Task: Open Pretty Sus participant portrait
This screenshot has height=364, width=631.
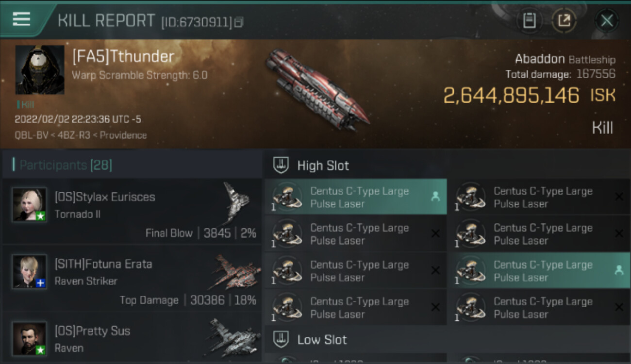Action: point(30,338)
